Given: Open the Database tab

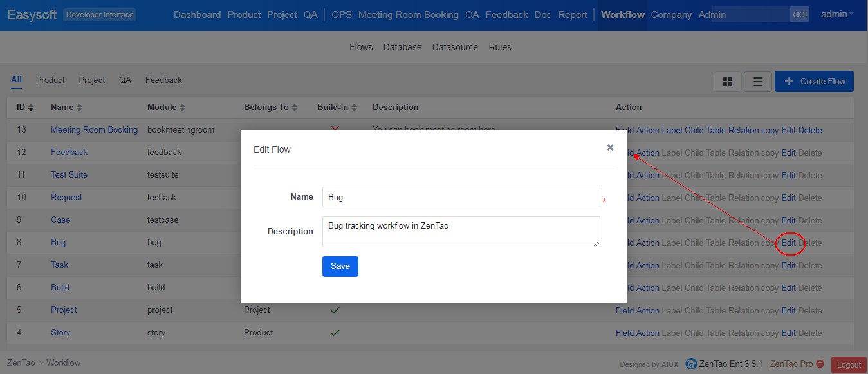Looking at the screenshot, I should pyautogui.click(x=402, y=47).
